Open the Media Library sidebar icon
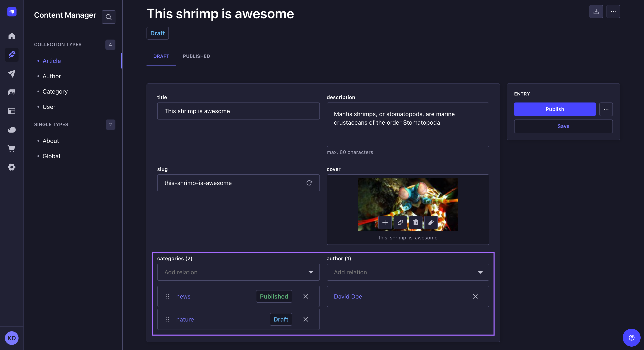Image resolution: width=644 pixels, height=350 pixels. 11,92
